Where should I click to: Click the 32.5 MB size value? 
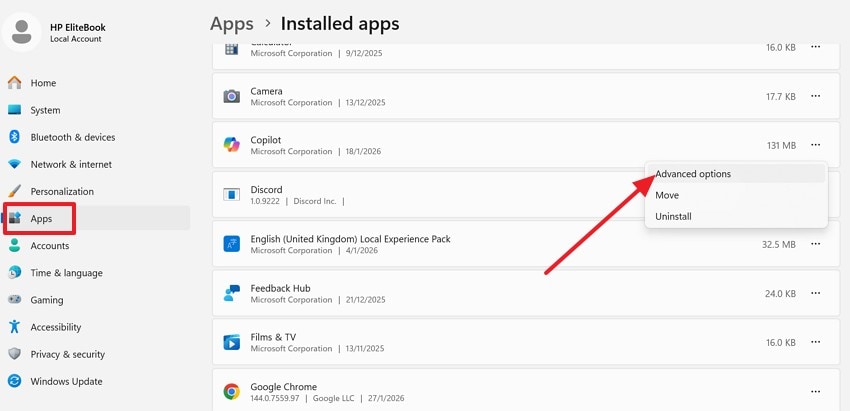click(x=778, y=245)
